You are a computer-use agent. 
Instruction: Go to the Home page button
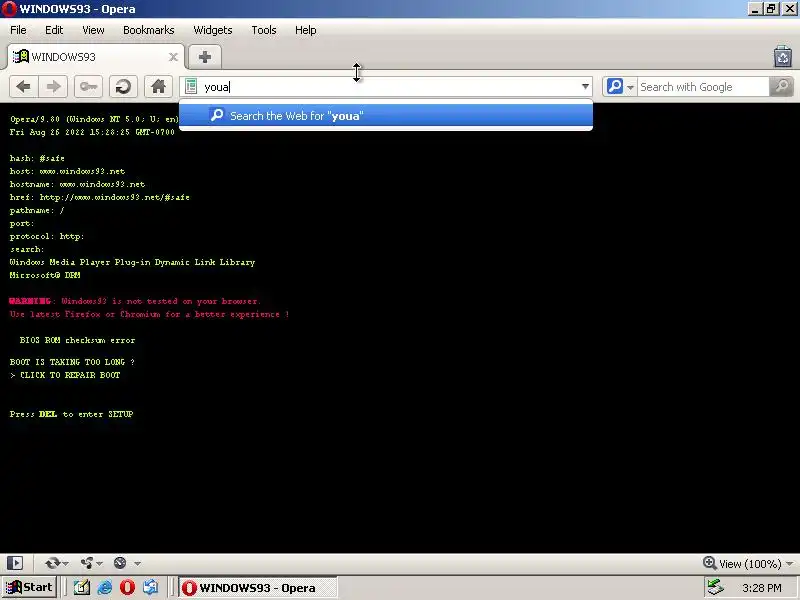coord(158,87)
